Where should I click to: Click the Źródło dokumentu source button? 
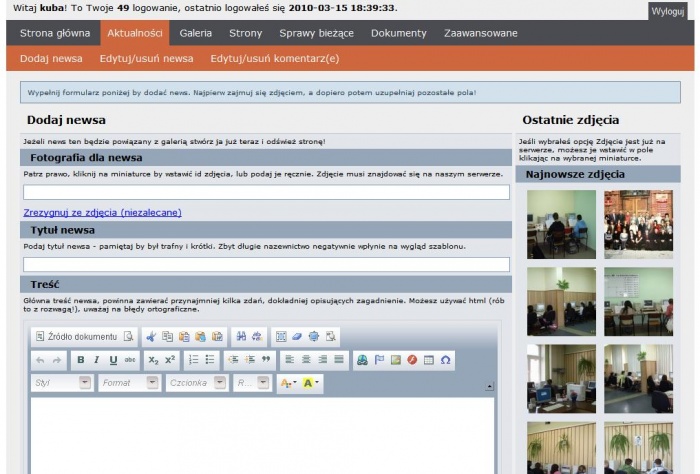(x=76, y=337)
